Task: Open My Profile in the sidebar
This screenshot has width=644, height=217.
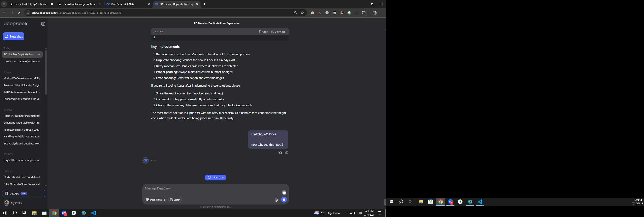Action: (13, 203)
